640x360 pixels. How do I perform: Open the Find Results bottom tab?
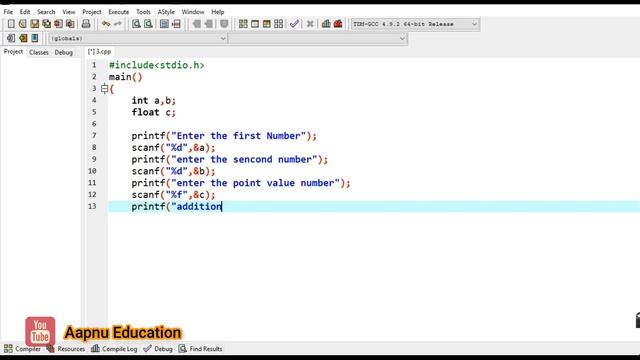pos(200,349)
